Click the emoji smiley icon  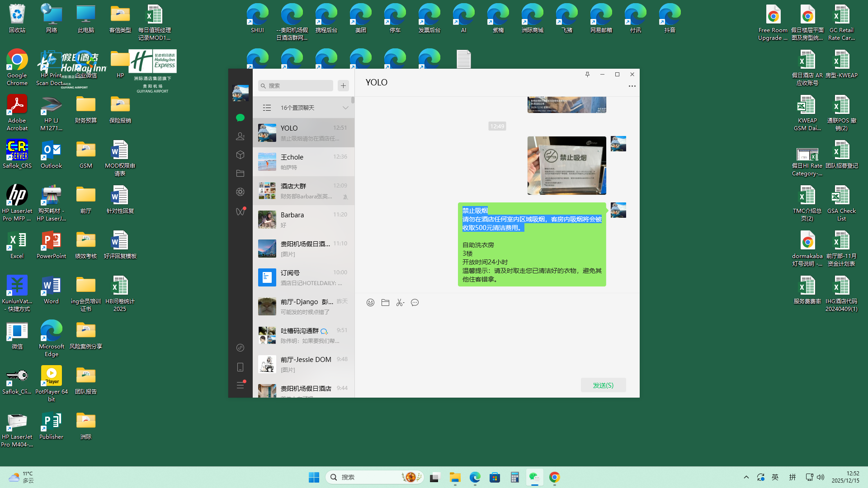click(x=370, y=303)
